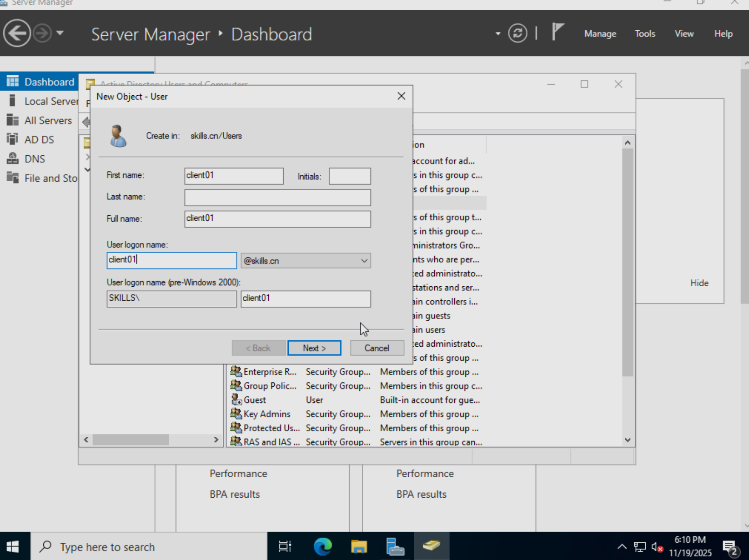
Task: Click the Full name field
Action: pos(278,219)
